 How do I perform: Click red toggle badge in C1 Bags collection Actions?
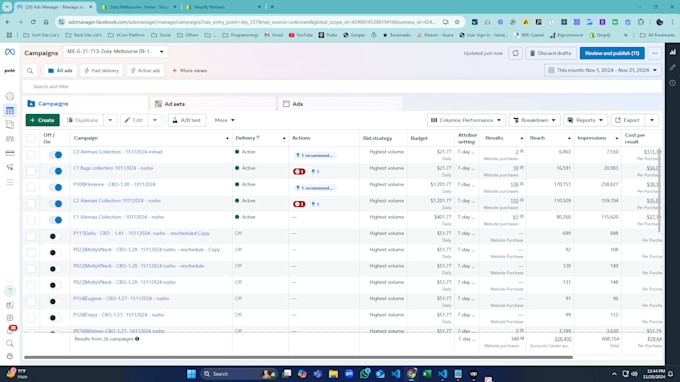click(299, 172)
